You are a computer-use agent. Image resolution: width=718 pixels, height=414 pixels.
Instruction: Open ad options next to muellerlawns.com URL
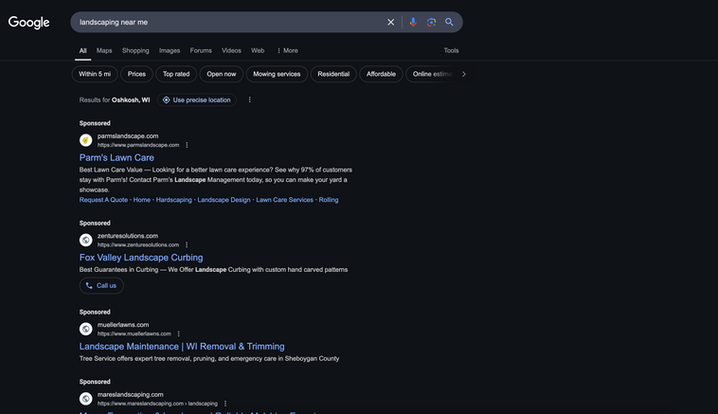(179, 334)
